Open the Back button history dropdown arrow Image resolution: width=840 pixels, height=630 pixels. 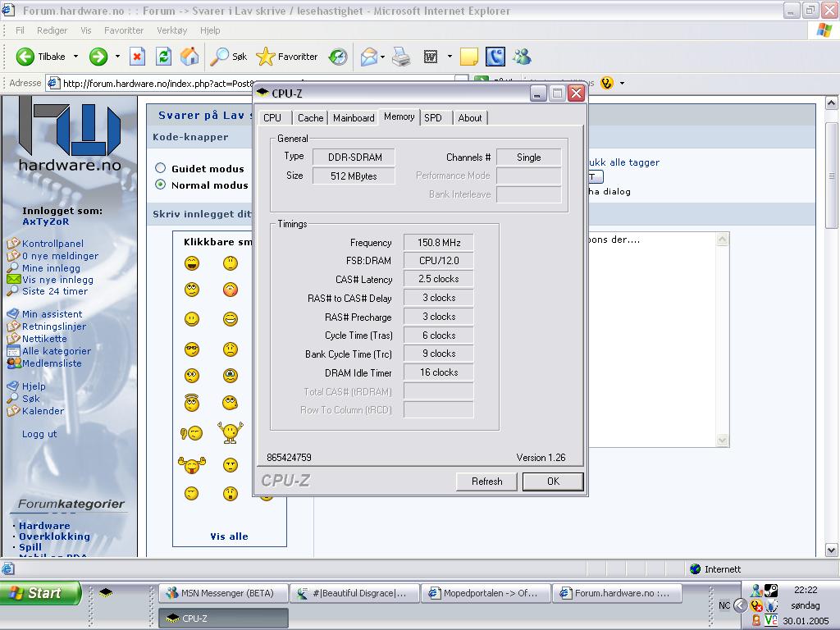pos(75,57)
